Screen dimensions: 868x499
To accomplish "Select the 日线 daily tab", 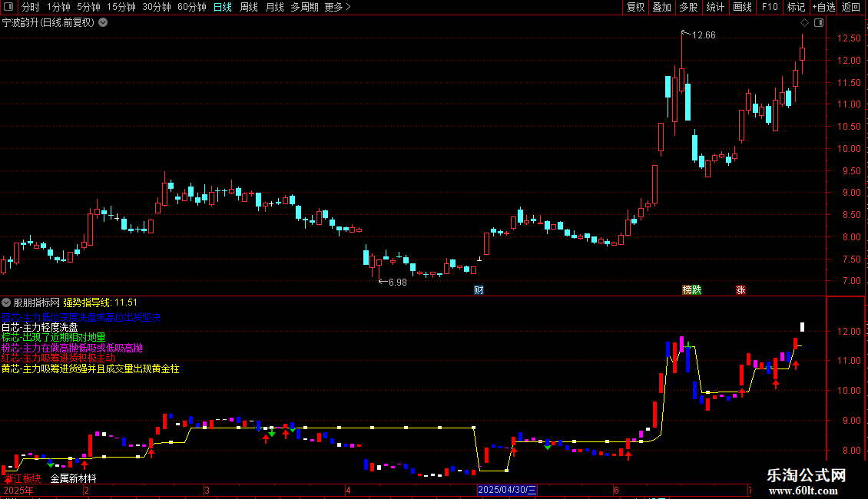I will click(223, 7).
